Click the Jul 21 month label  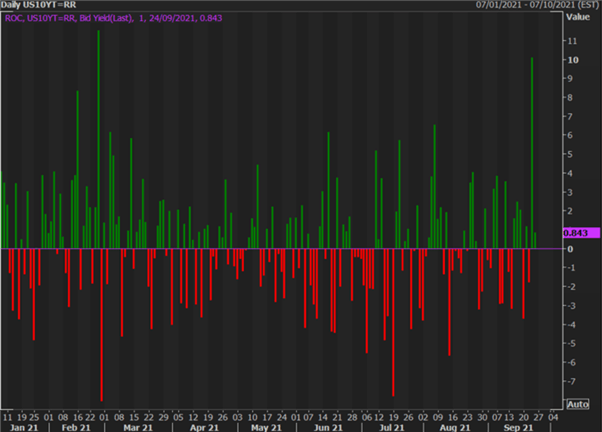coord(392,427)
